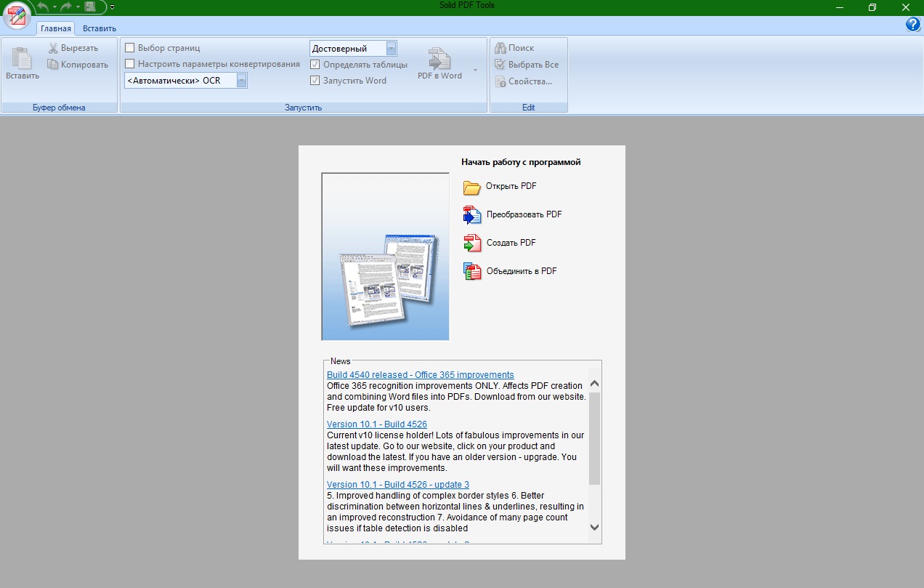Click the Преобразовать PDF text label
Image resolution: width=924 pixels, height=588 pixels.
coord(524,214)
